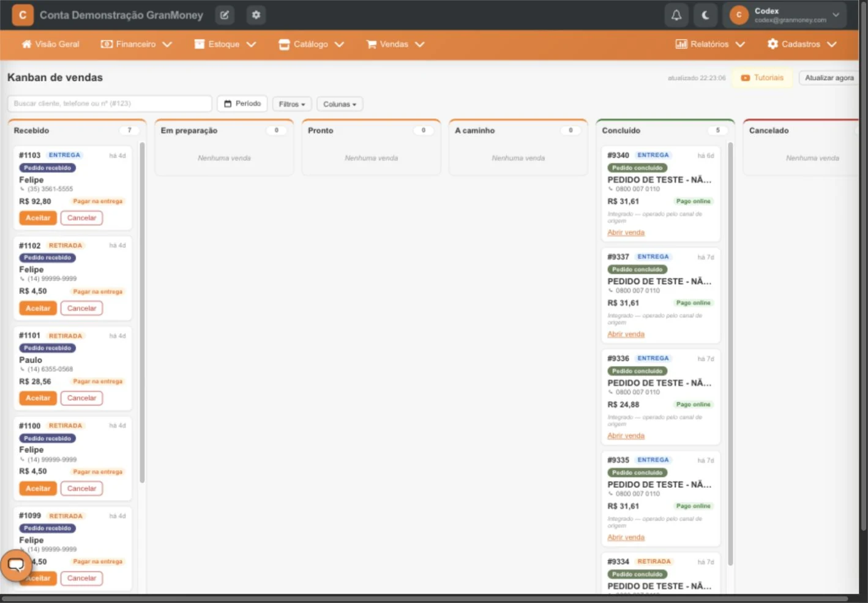Image resolution: width=868 pixels, height=603 pixels.
Task: Click Abrir venda for order #9335
Action: coord(626,537)
